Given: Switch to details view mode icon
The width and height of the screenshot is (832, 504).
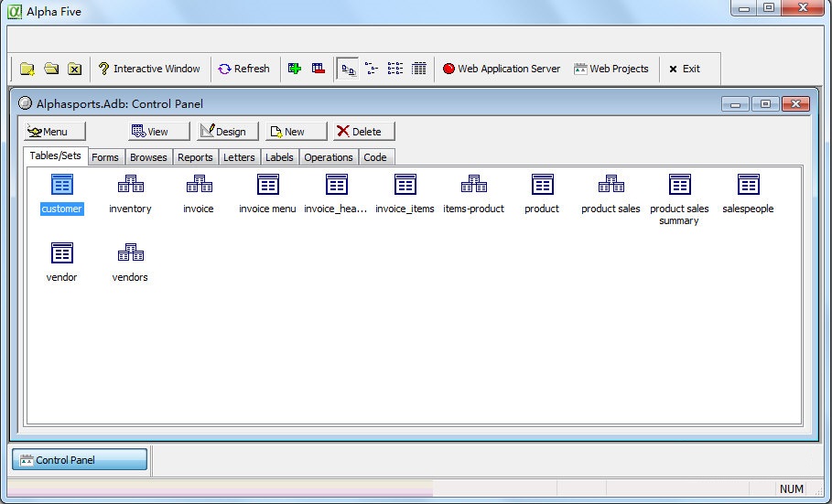Looking at the screenshot, I should tap(419, 69).
